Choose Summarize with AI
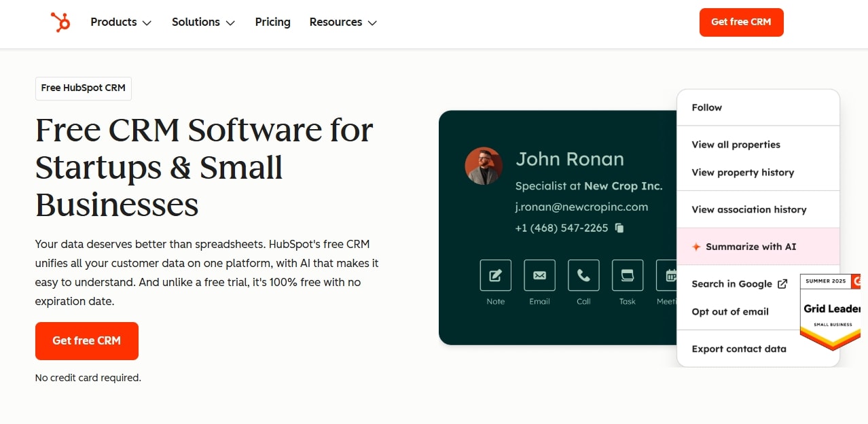Screen dimensions: 868x424 pos(759,247)
